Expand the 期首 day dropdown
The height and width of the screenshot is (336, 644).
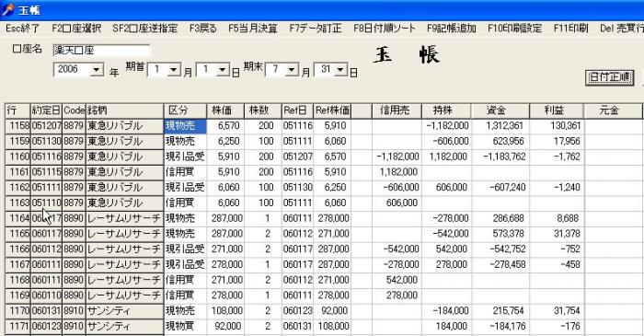pos(223,70)
